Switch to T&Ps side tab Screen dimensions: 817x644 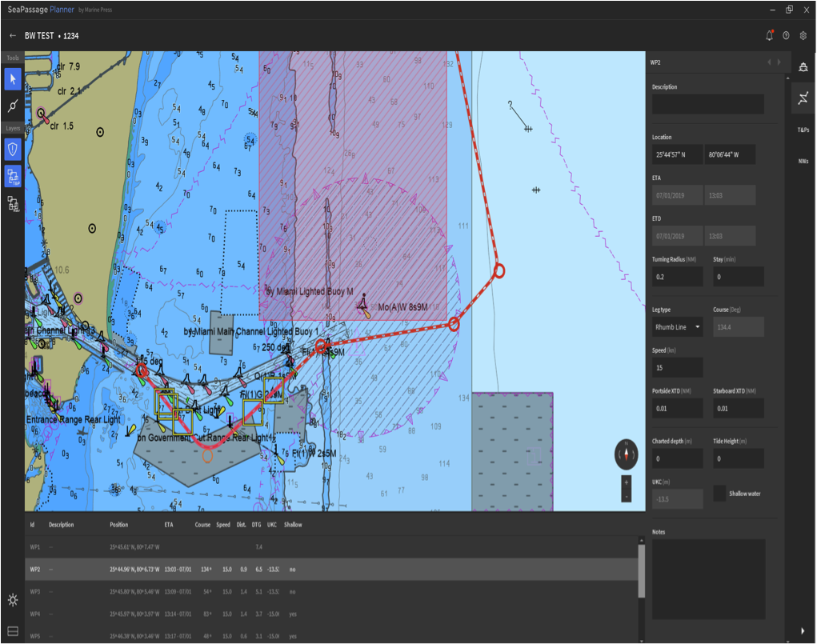[803, 130]
